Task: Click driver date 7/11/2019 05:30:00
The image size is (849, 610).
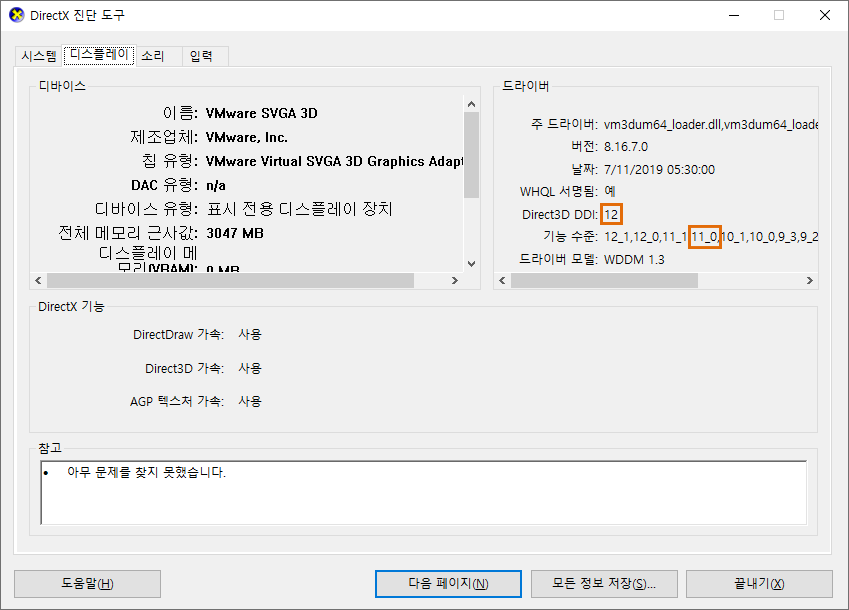Action: (659, 169)
